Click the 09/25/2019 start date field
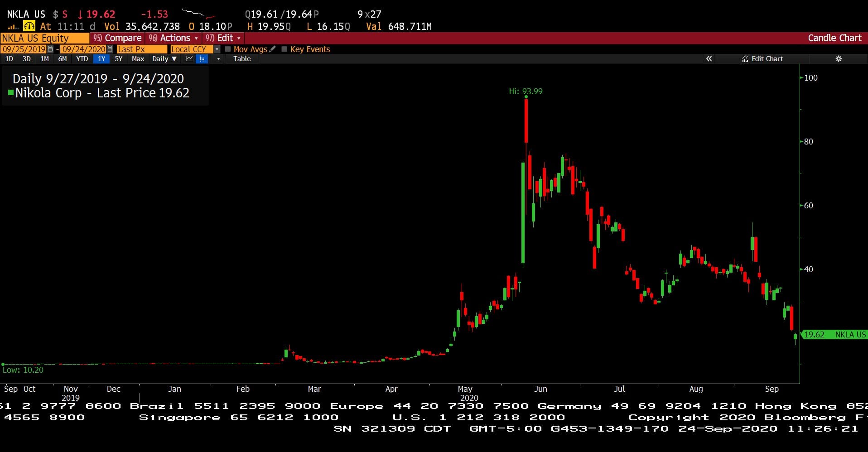Viewport: 868px width, 452px height. pos(24,49)
